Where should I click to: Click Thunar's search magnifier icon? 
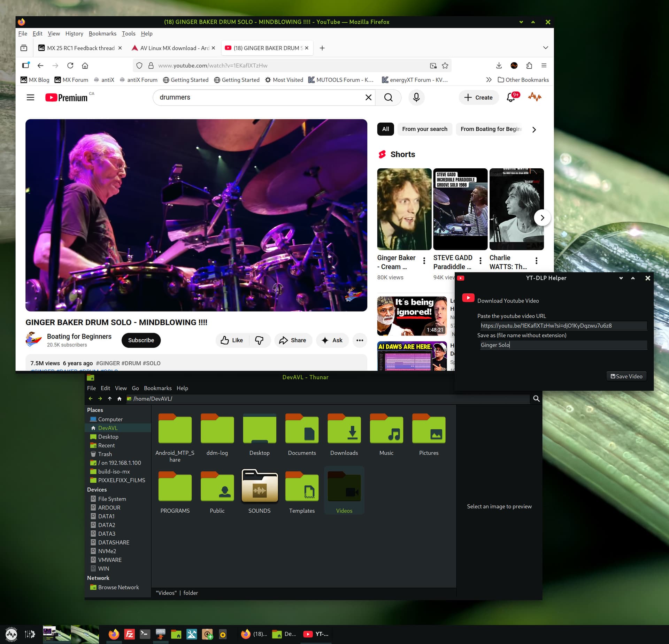[x=536, y=398]
